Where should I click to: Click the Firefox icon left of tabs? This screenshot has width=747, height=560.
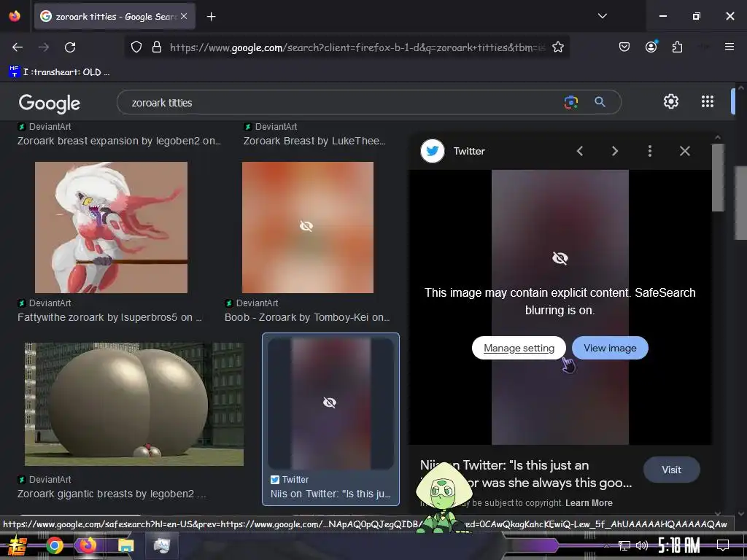pyautogui.click(x=15, y=16)
